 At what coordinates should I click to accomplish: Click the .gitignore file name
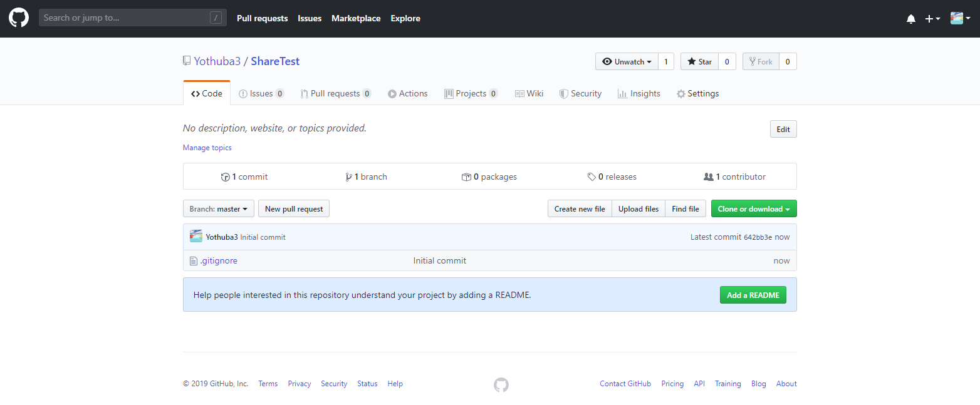coord(219,260)
